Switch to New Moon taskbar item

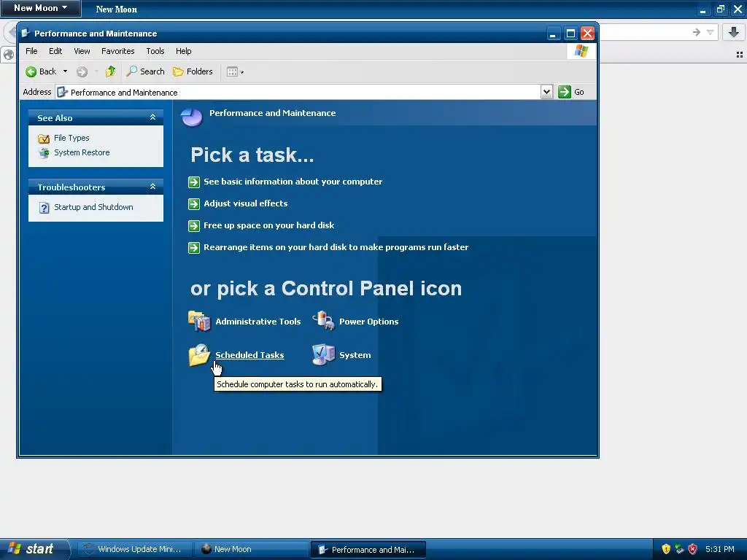[x=251, y=549]
